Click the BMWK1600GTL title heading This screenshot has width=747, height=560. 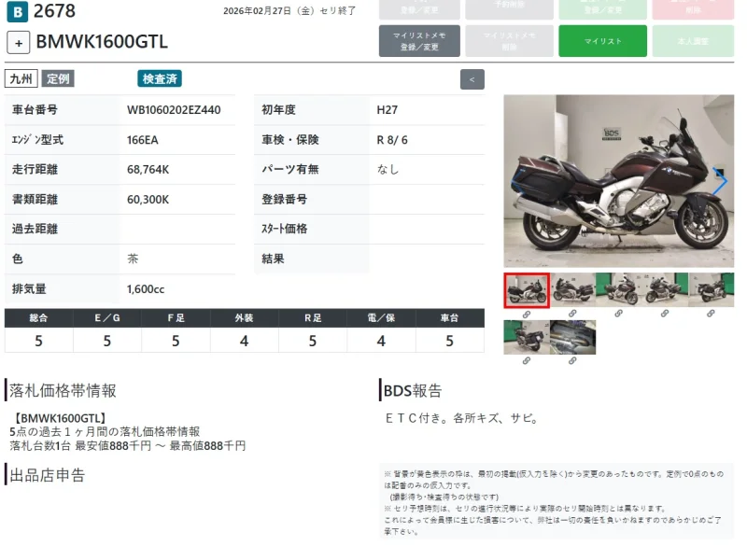click(x=102, y=42)
